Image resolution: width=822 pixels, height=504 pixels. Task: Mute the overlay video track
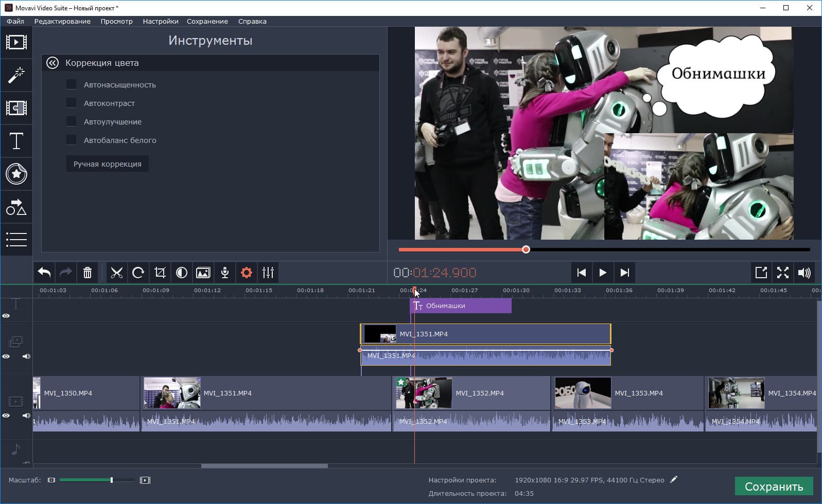26,356
